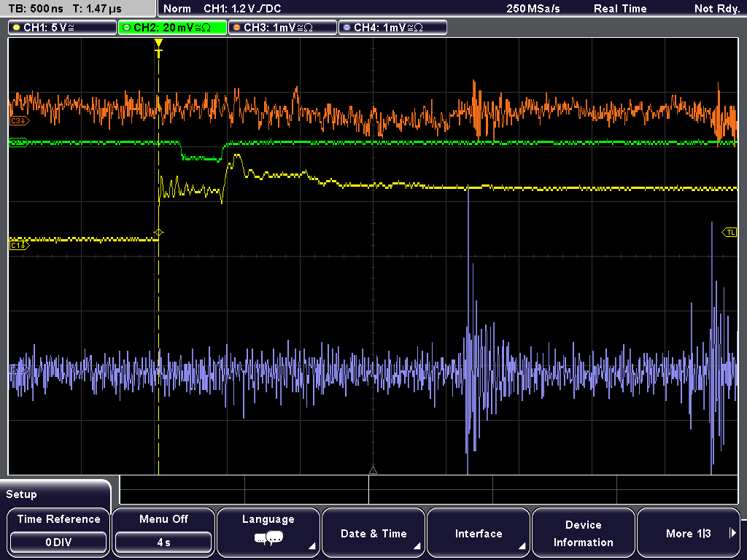Select the CH4: 1 mV channel label
747x560 pixels.
392,28
